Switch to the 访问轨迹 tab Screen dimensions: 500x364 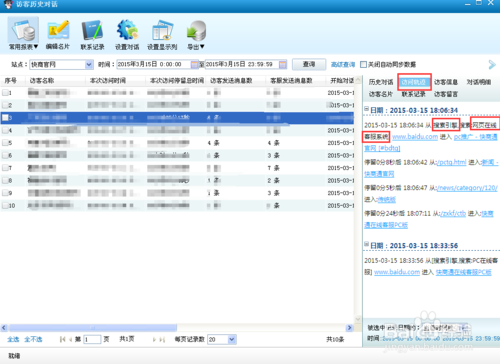point(414,82)
